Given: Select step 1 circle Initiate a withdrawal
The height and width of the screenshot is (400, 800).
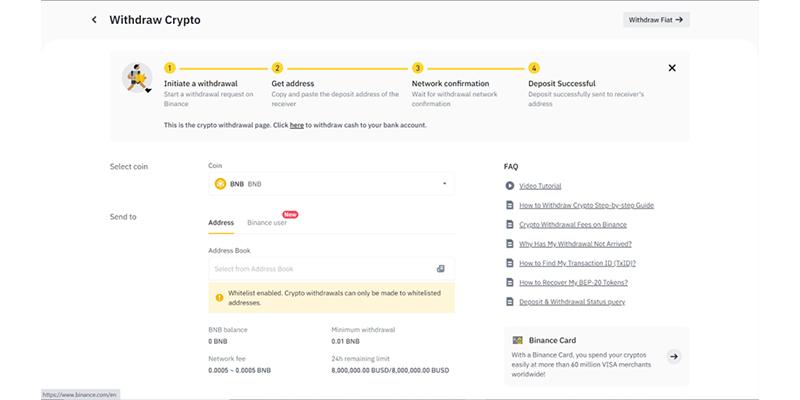Looking at the screenshot, I should tap(169, 68).
